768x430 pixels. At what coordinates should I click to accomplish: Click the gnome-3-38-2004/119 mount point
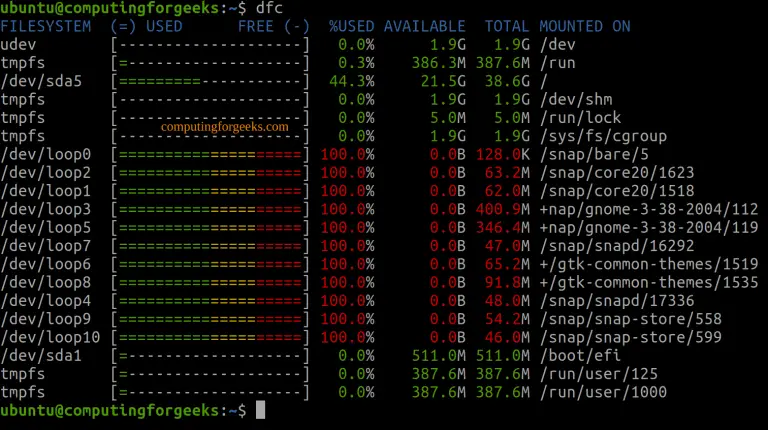pos(649,228)
